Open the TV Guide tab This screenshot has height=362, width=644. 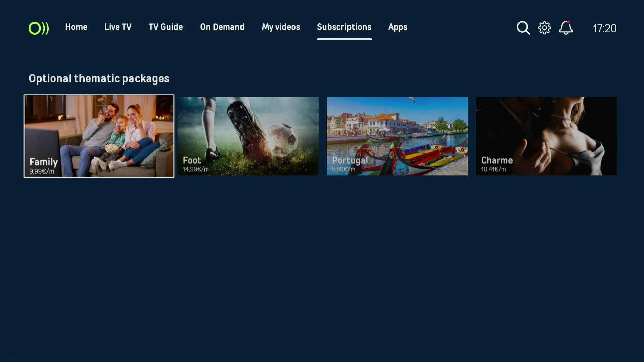166,27
